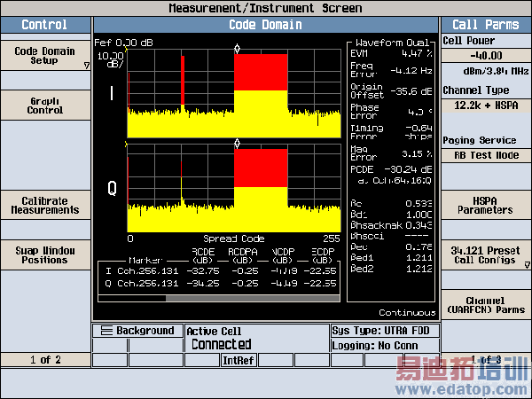Image resolution: width=532 pixels, height=399 pixels.
Task: Click the Control header
Action: [x=45, y=25]
